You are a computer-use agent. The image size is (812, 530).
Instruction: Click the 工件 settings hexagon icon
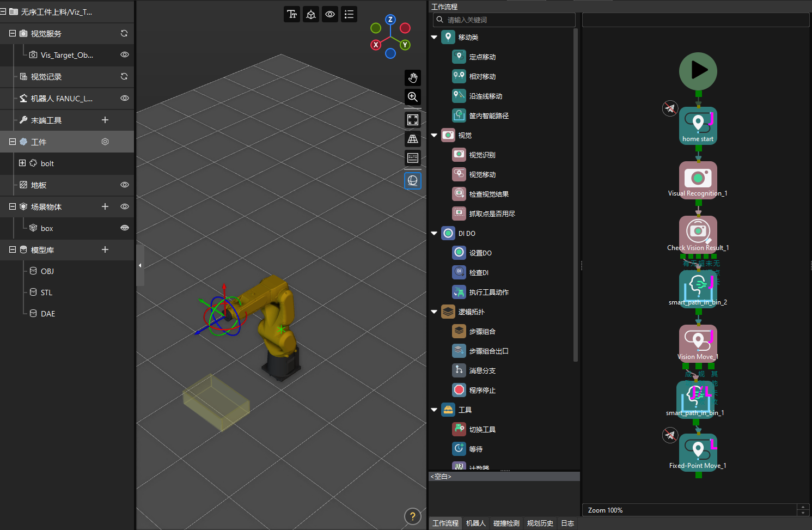(x=105, y=142)
